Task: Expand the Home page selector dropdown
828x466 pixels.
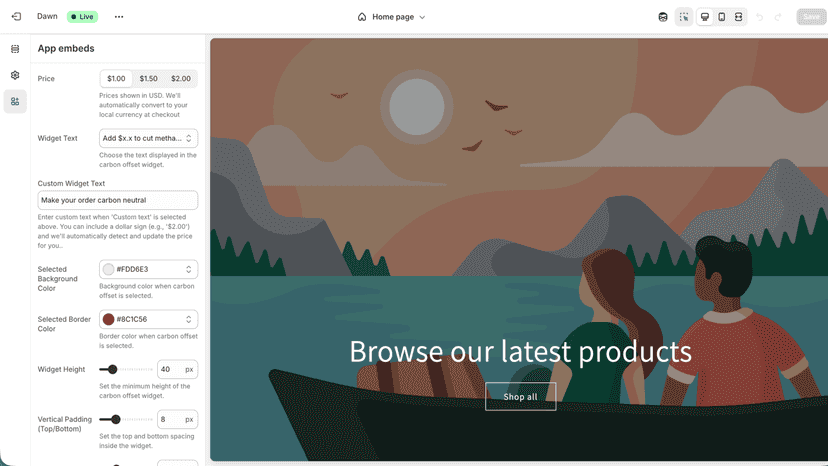Action: point(391,17)
